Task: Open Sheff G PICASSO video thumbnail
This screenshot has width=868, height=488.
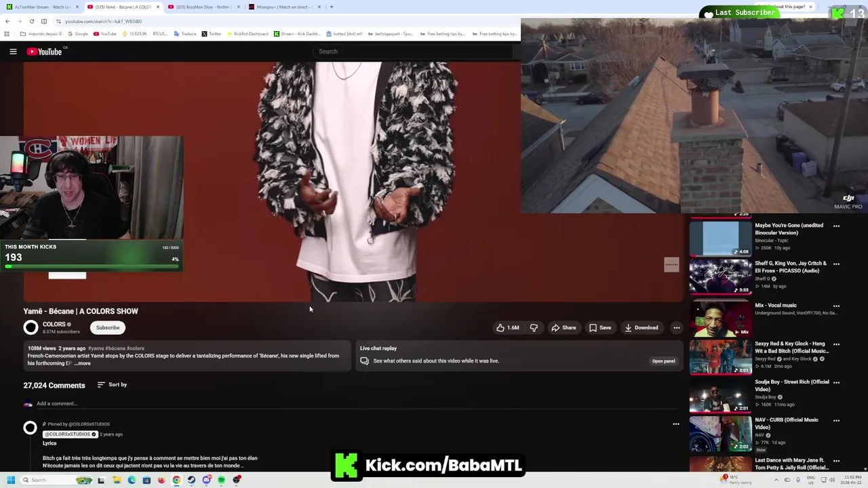Action: pyautogui.click(x=720, y=276)
